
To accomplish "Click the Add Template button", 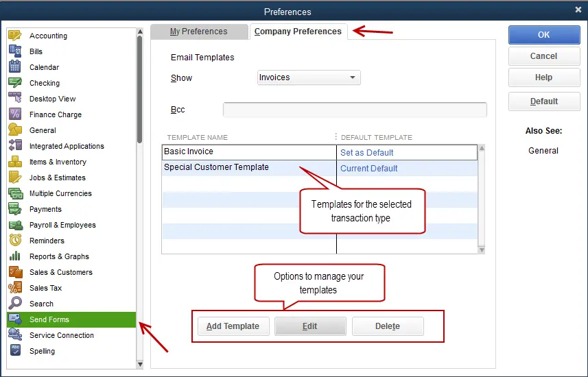I will coord(233,326).
